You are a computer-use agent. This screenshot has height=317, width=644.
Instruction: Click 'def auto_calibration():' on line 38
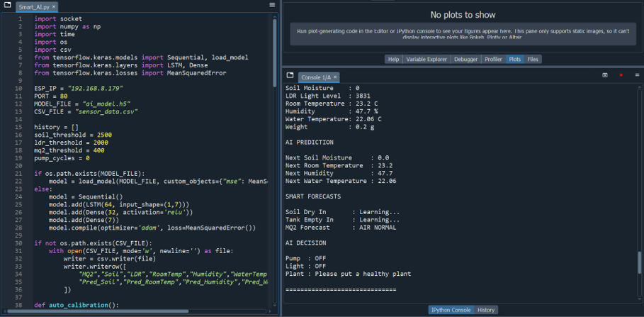click(77, 306)
